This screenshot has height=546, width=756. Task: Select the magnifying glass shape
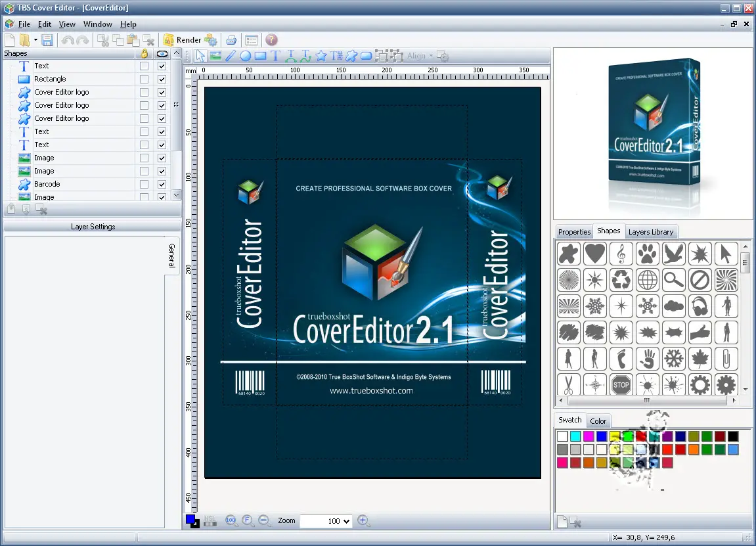[673, 279]
